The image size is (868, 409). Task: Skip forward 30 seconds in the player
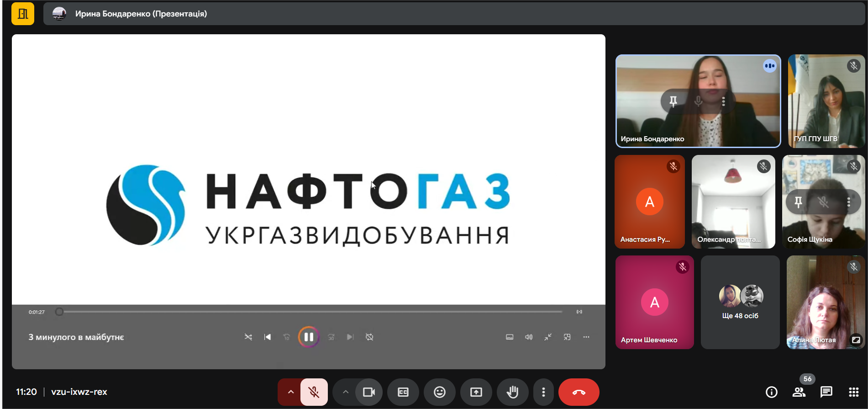331,337
